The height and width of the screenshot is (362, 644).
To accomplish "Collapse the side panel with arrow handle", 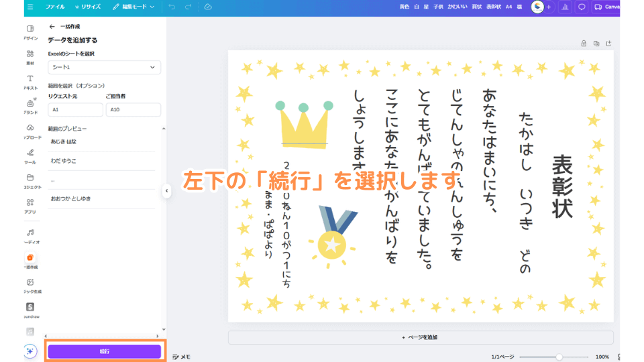I will (166, 191).
